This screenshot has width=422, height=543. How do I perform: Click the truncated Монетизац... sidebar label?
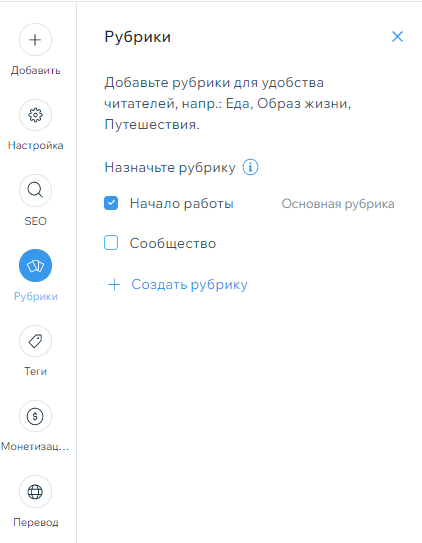tap(35, 446)
